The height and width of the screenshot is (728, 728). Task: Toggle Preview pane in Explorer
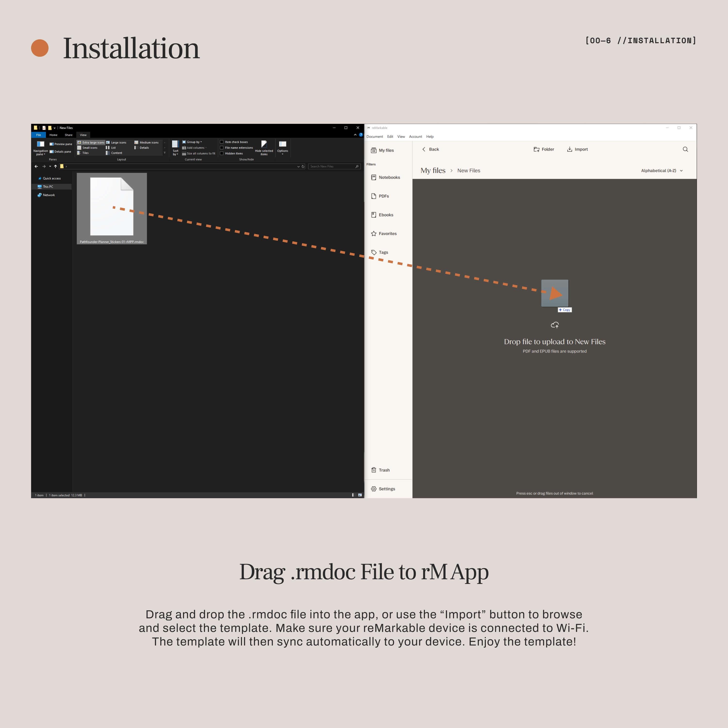click(x=61, y=144)
